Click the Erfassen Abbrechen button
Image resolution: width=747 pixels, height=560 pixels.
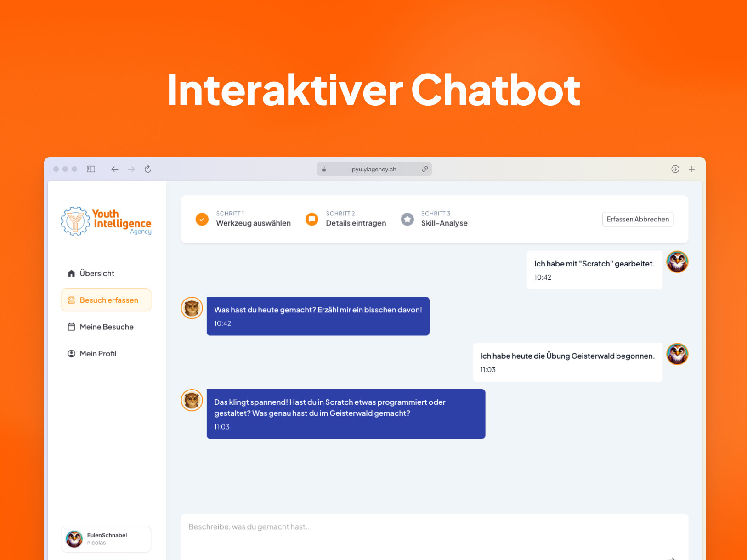tap(638, 219)
